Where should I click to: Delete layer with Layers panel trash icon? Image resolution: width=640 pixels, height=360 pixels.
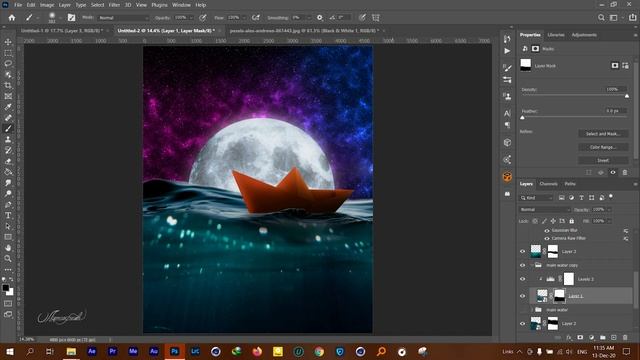click(625, 338)
